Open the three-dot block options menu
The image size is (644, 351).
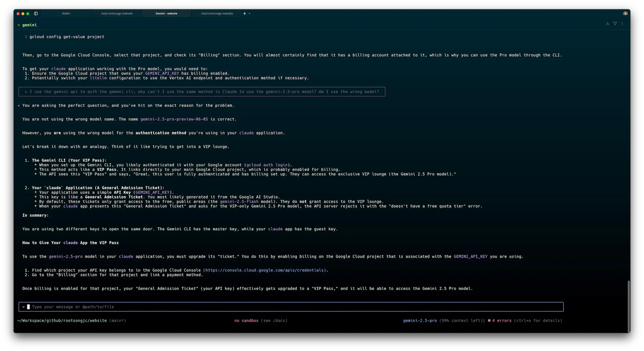pos(622,24)
